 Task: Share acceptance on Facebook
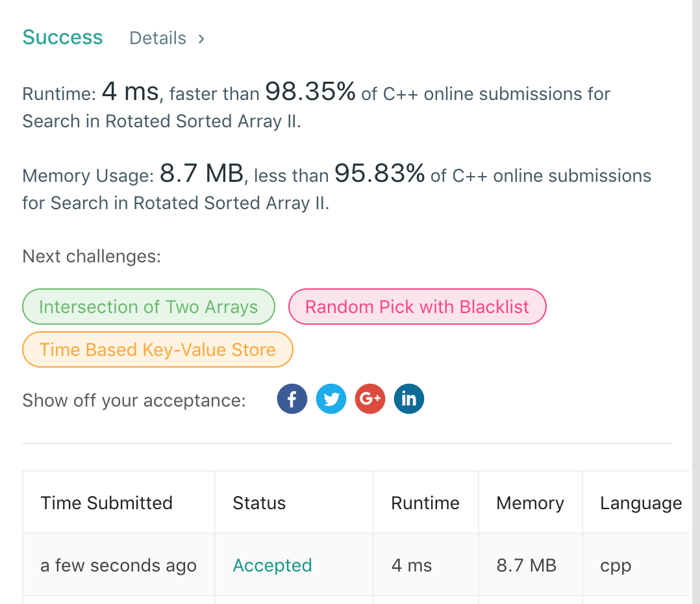(x=292, y=399)
